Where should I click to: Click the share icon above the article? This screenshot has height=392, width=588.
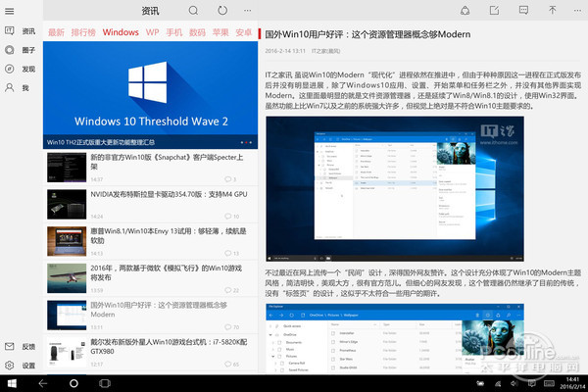(465, 11)
